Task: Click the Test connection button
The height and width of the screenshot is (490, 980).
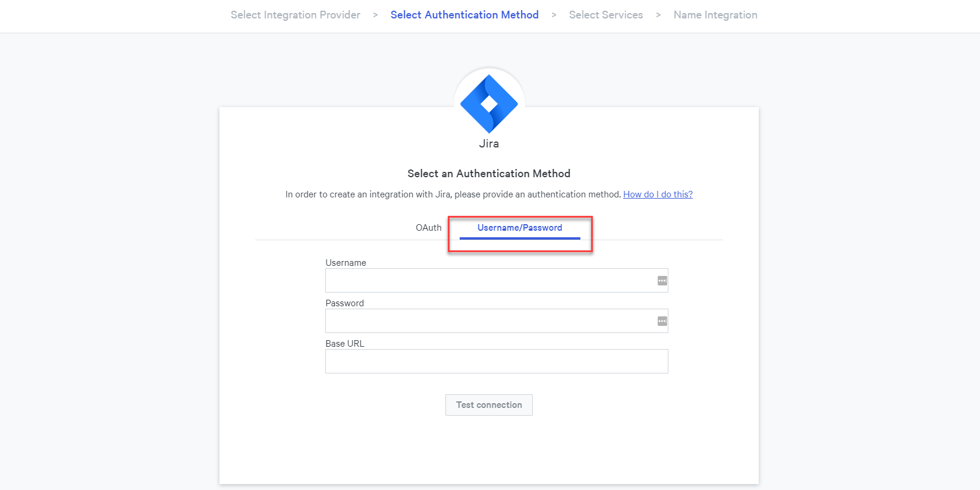Action: (489, 405)
